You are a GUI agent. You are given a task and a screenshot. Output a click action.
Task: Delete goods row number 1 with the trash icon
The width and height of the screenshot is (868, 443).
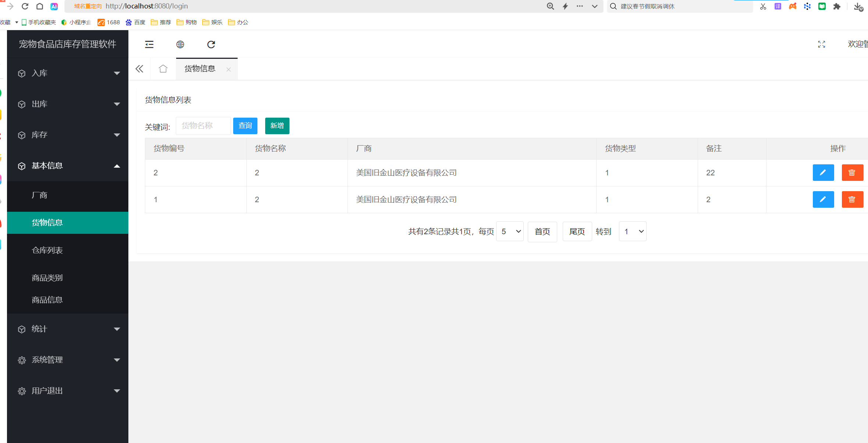click(852, 200)
